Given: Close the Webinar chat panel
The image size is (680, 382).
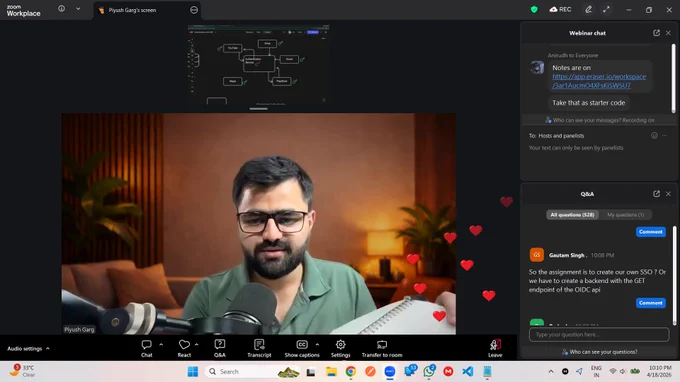Looking at the screenshot, I should pyautogui.click(x=668, y=33).
